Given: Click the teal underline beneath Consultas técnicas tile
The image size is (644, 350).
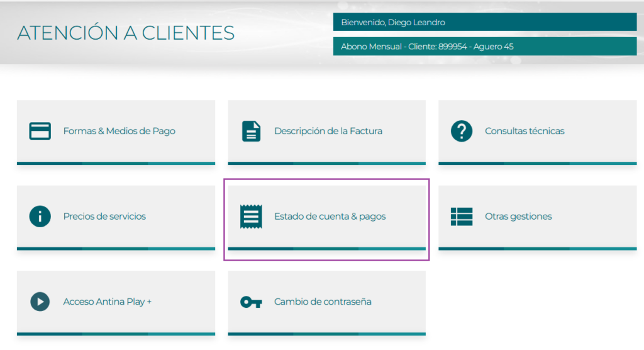Looking at the screenshot, I should (x=537, y=163).
